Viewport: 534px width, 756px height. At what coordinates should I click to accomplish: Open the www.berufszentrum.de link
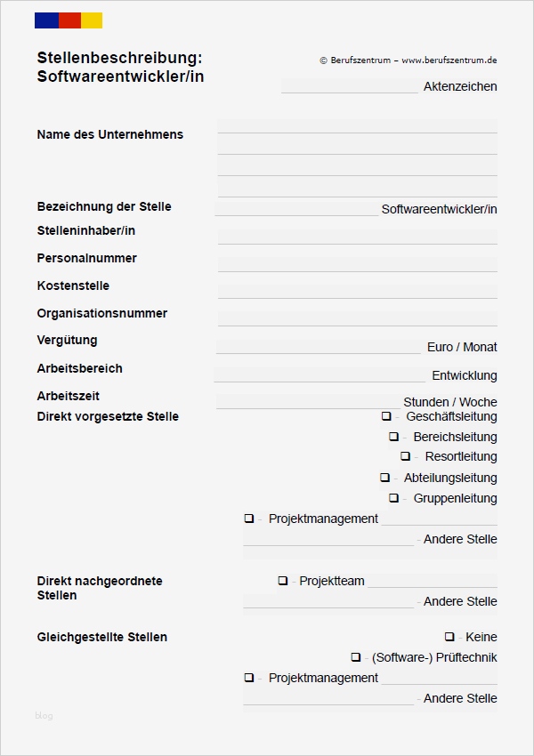point(449,60)
